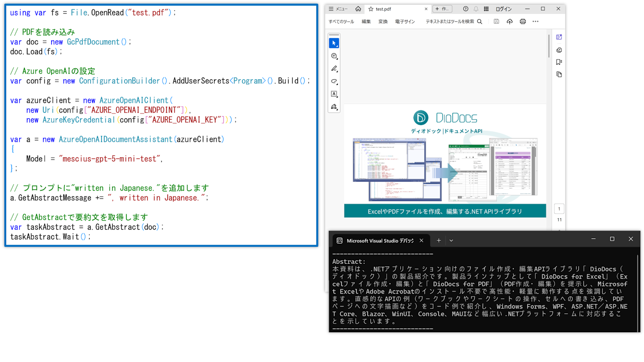The height and width of the screenshot is (362, 644).
Task: Pick the highlighter pen tool in Acrobat
Action: (x=334, y=69)
